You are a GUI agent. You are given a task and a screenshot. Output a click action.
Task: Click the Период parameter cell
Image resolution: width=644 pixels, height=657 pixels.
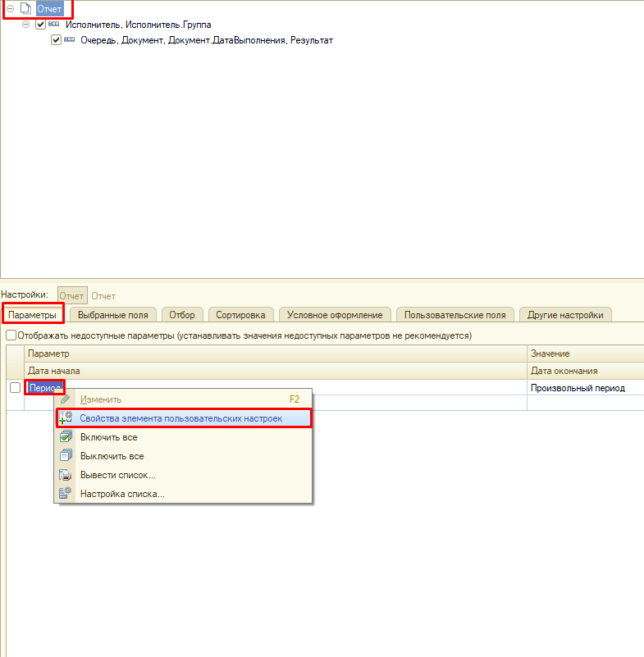pyautogui.click(x=276, y=388)
